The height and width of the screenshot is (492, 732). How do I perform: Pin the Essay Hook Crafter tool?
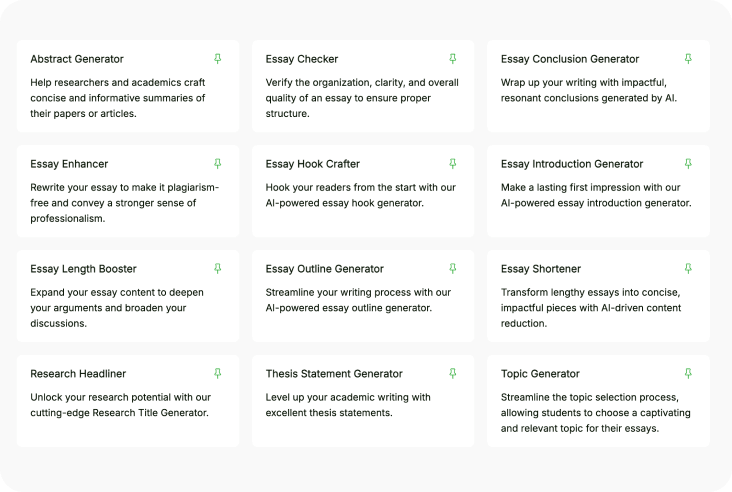452,164
